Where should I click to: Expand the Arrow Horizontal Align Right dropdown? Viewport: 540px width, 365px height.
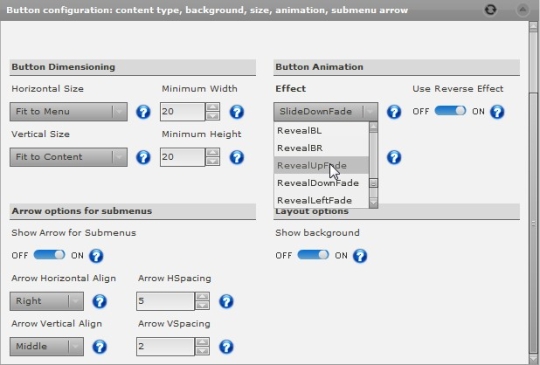(x=46, y=301)
